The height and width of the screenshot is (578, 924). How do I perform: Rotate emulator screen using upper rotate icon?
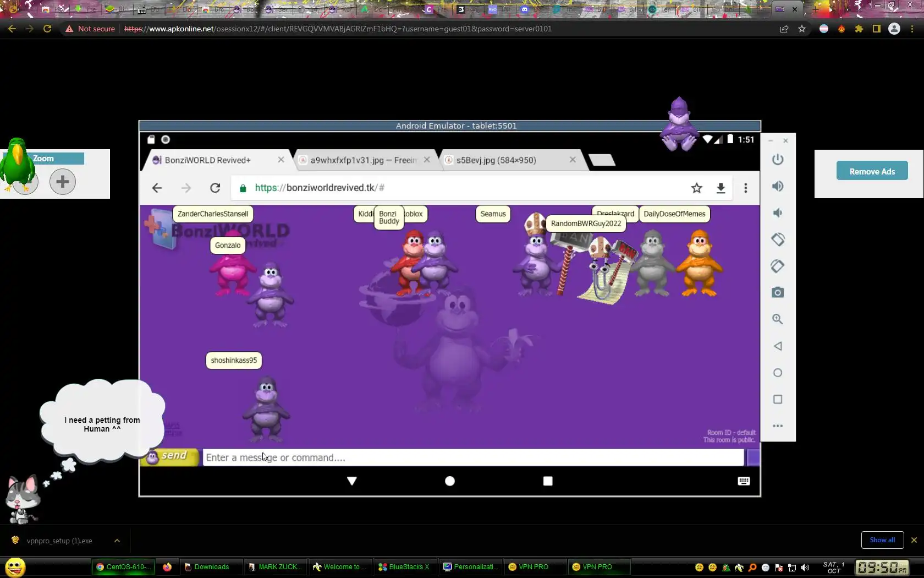(x=778, y=239)
